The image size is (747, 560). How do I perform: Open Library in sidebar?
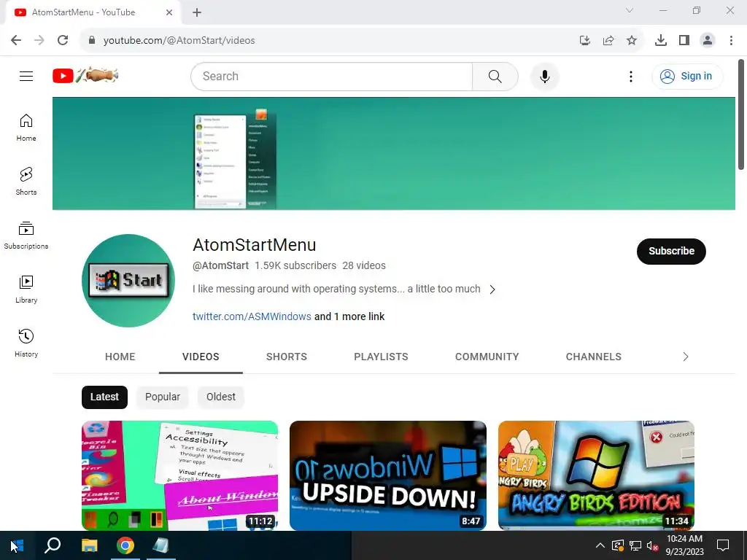click(26, 289)
